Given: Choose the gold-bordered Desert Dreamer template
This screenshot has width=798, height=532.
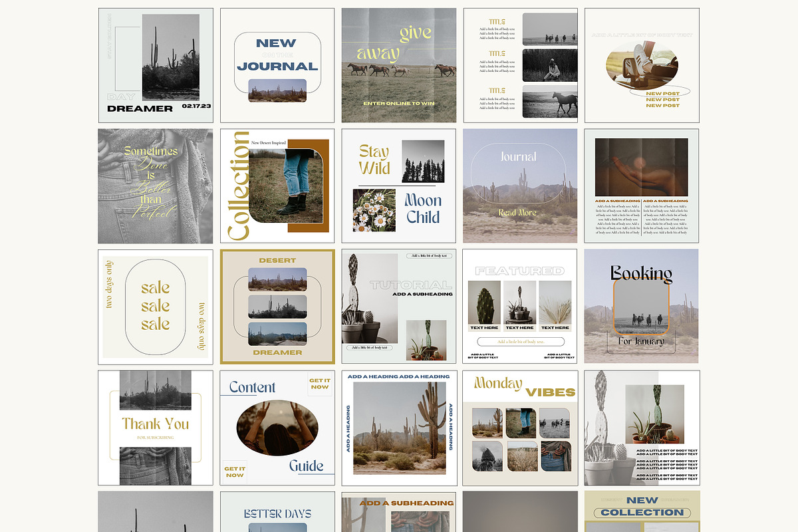Looking at the screenshot, I should click(x=277, y=307).
